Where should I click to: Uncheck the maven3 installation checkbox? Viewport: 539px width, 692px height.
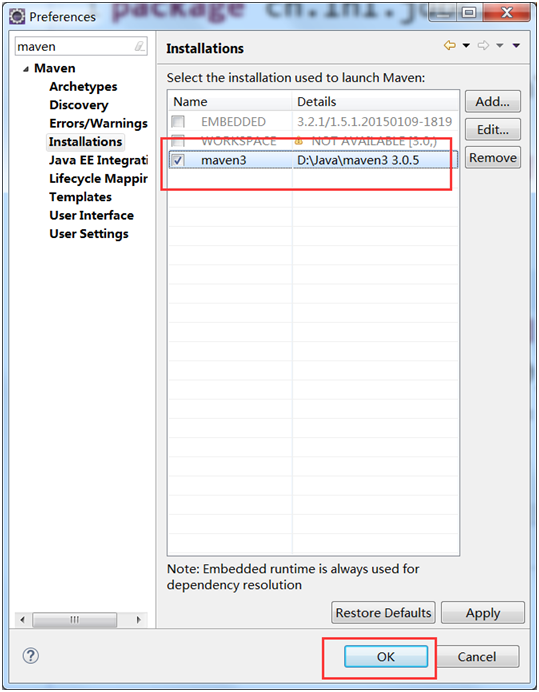(178, 160)
